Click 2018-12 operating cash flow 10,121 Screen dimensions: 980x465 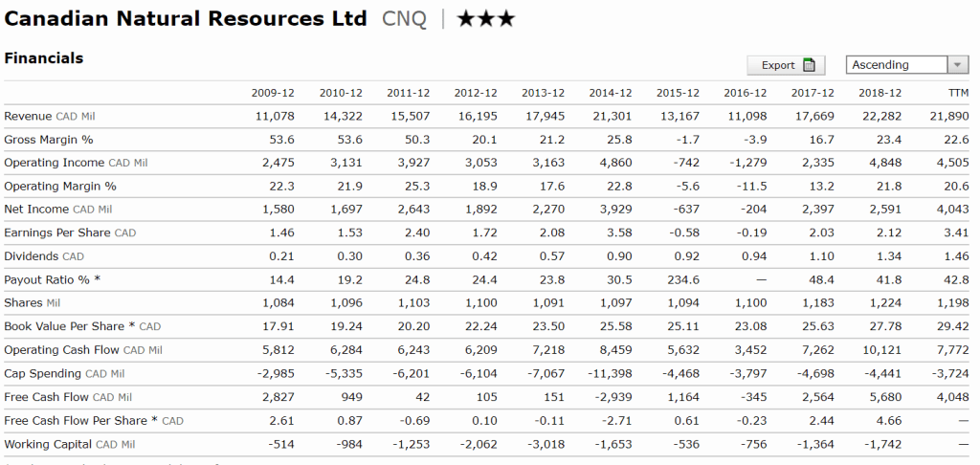pos(881,350)
